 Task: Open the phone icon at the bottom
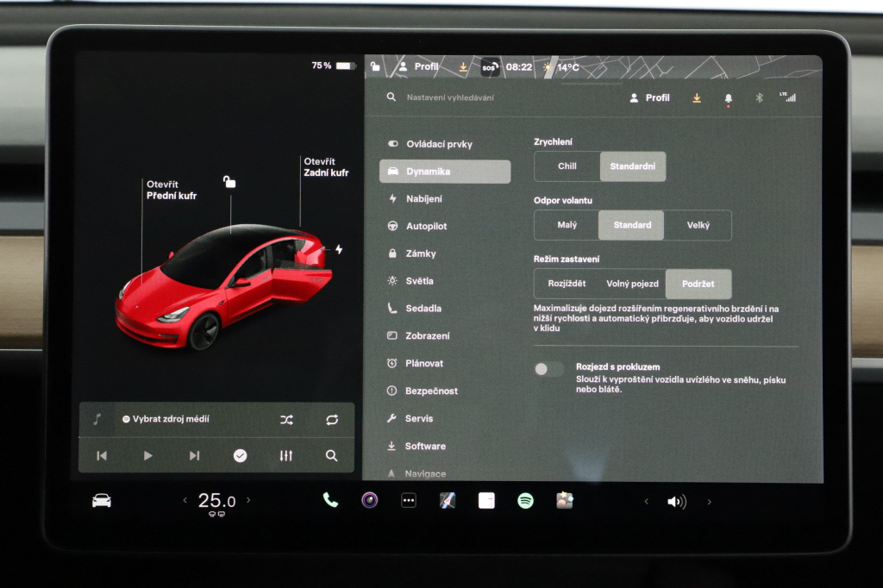click(330, 500)
